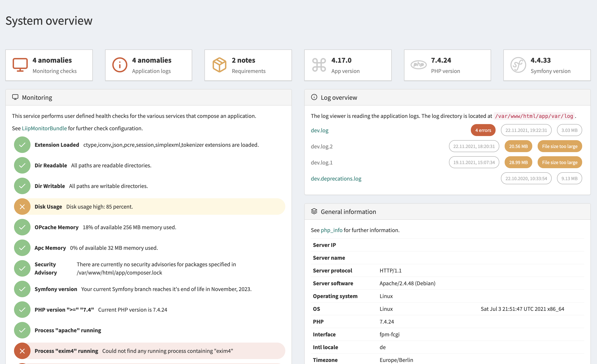597x364 pixels.
Task: Click the info icon next to Log overview
Action: click(x=314, y=97)
